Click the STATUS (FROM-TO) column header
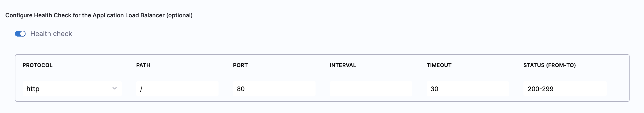644x113 pixels. coord(549,65)
